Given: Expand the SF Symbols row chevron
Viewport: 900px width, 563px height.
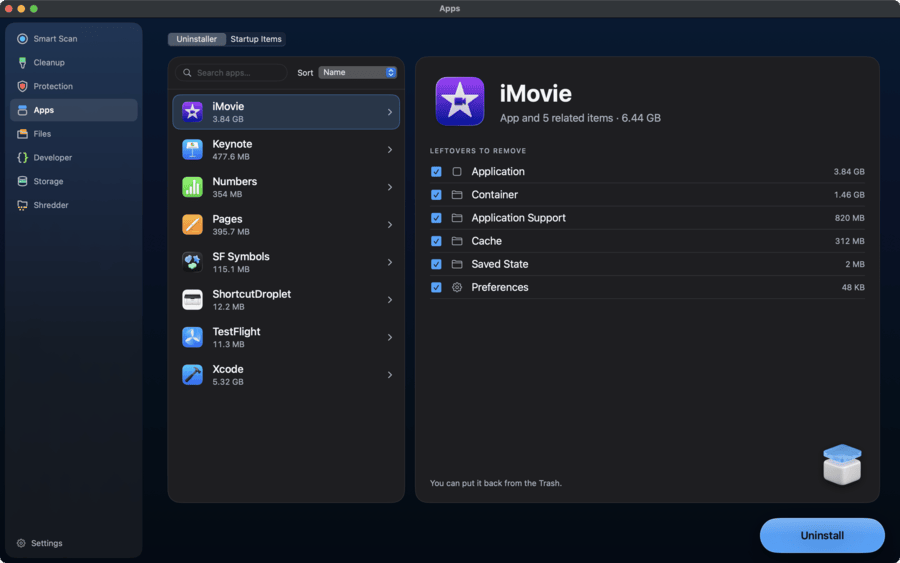Looking at the screenshot, I should click(390, 262).
